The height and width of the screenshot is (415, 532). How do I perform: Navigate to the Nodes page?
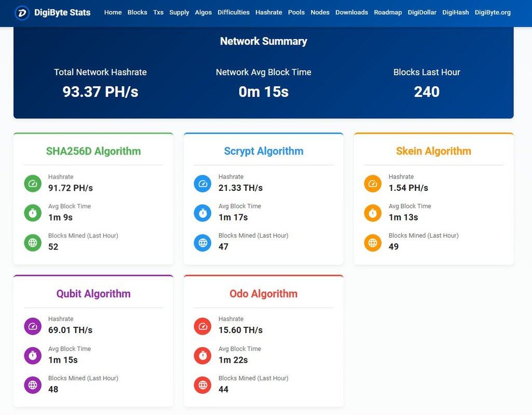click(x=320, y=12)
